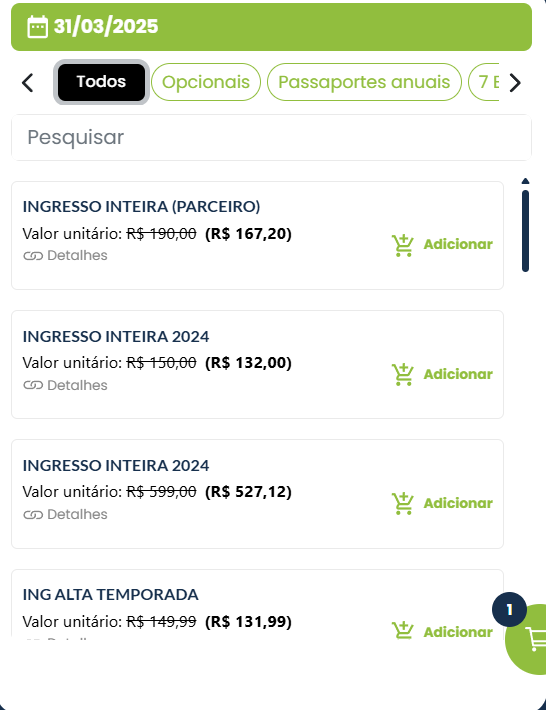This screenshot has height=710, width=546.
Task: Click the cart icon on the R$ 527,12 ticket
Action: tap(402, 504)
